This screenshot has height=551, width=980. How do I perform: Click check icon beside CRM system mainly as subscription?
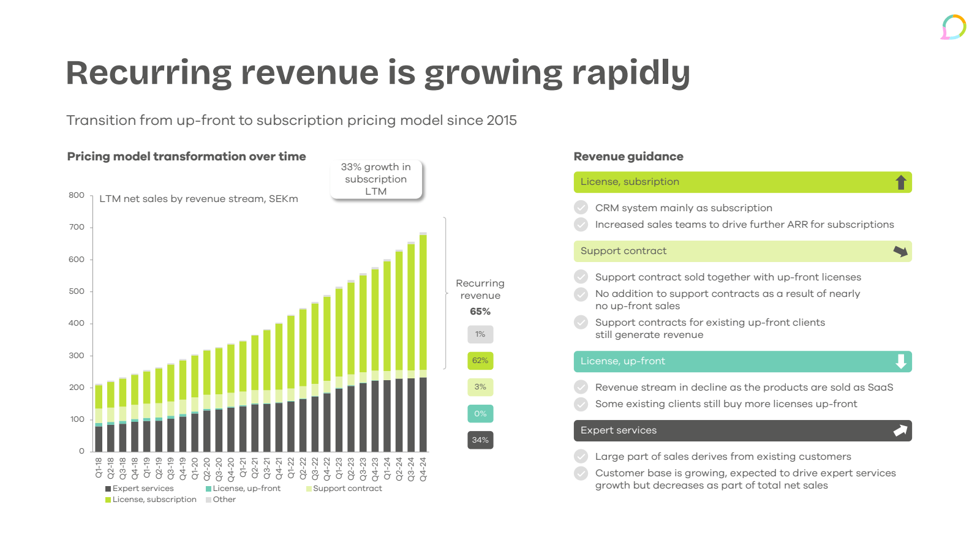(x=581, y=208)
